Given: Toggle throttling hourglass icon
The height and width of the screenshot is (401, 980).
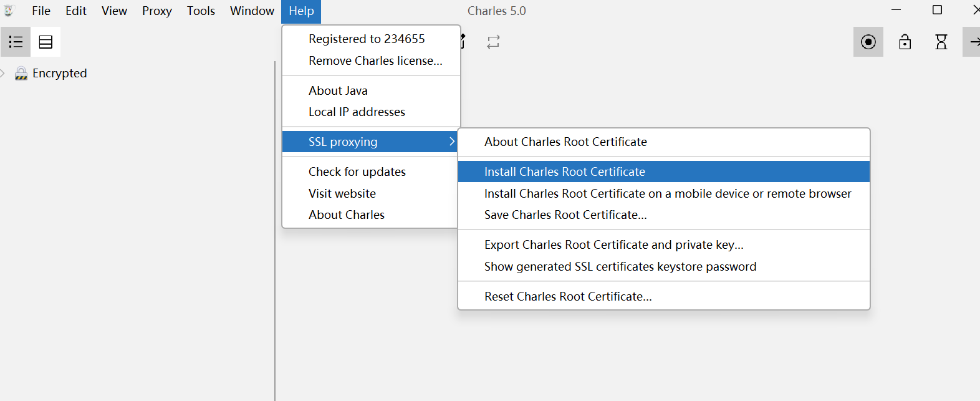Looking at the screenshot, I should coord(941,42).
